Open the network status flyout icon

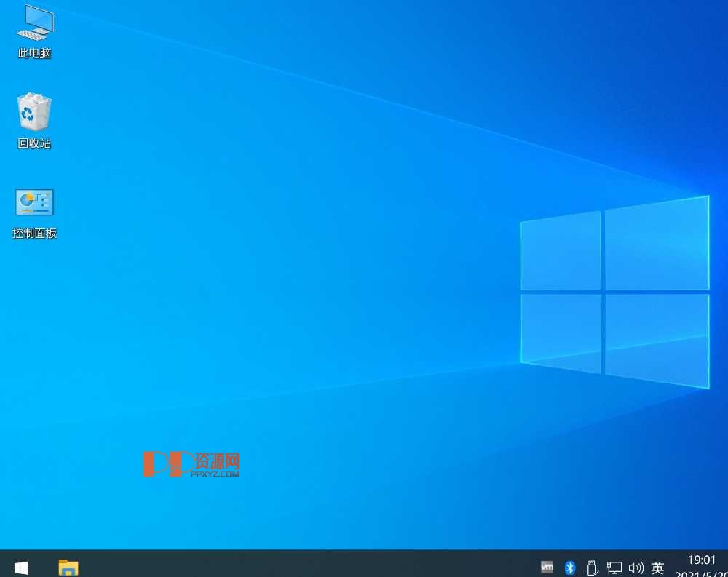614,567
